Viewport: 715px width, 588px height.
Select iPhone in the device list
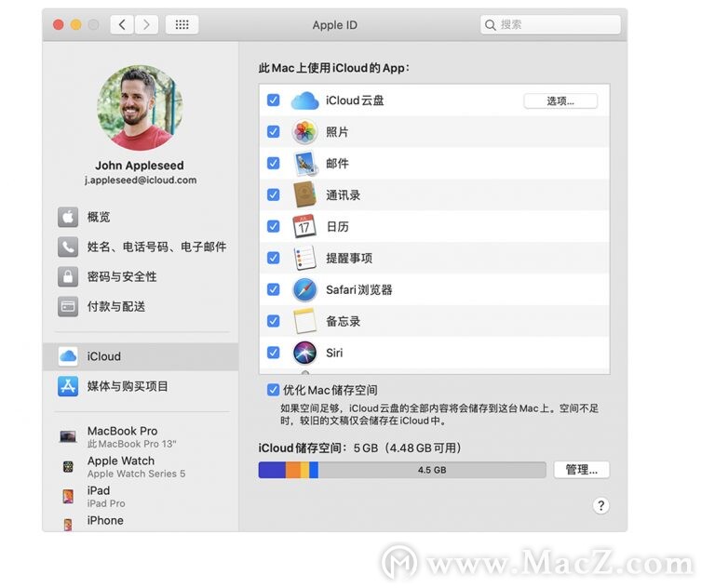[x=141, y=522]
